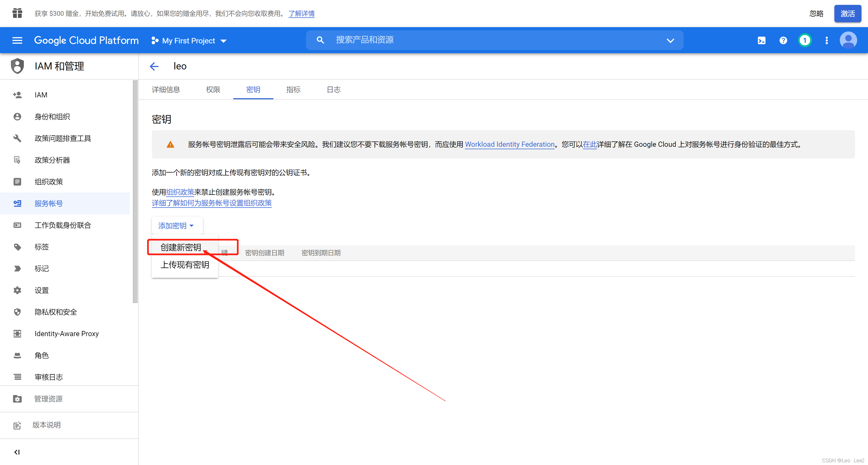Select 创建新密钥 from the menu

181,247
